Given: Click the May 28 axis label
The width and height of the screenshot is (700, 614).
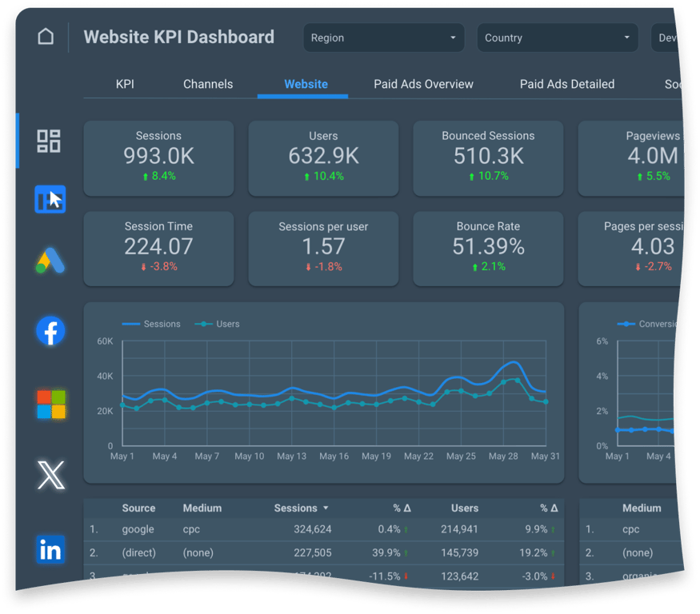Looking at the screenshot, I should [503, 457].
